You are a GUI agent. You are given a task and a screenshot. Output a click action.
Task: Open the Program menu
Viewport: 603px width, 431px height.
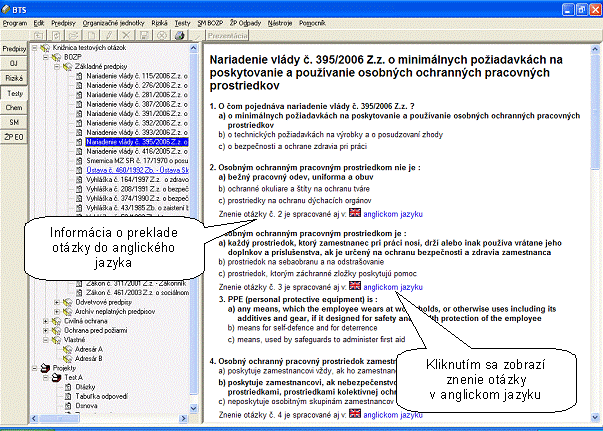(15, 23)
